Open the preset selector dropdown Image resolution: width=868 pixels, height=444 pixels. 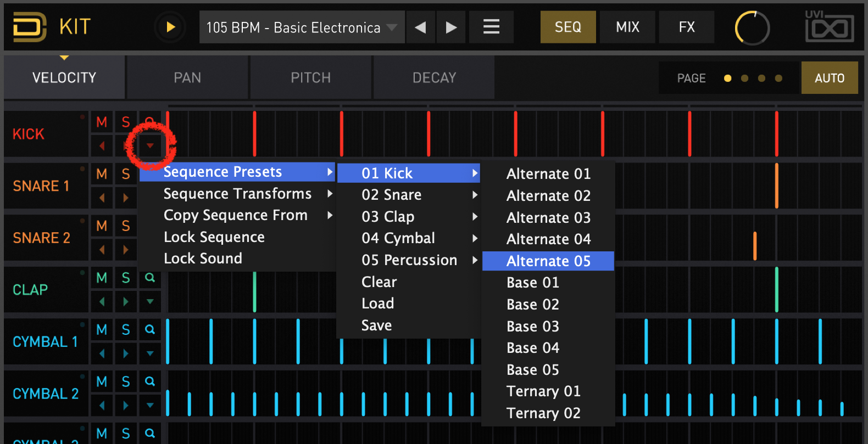coord(302,27)
